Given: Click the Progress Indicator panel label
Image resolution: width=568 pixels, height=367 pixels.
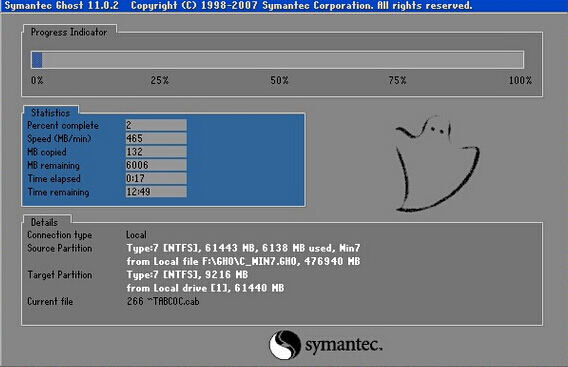Looking at the screenshot, I should click(x=69, y=32).
